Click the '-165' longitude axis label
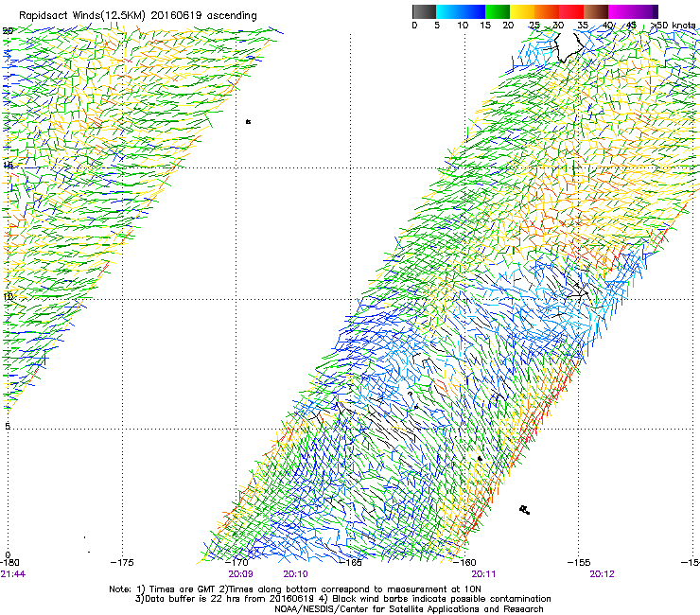The image size is (700, 615). 350,562
